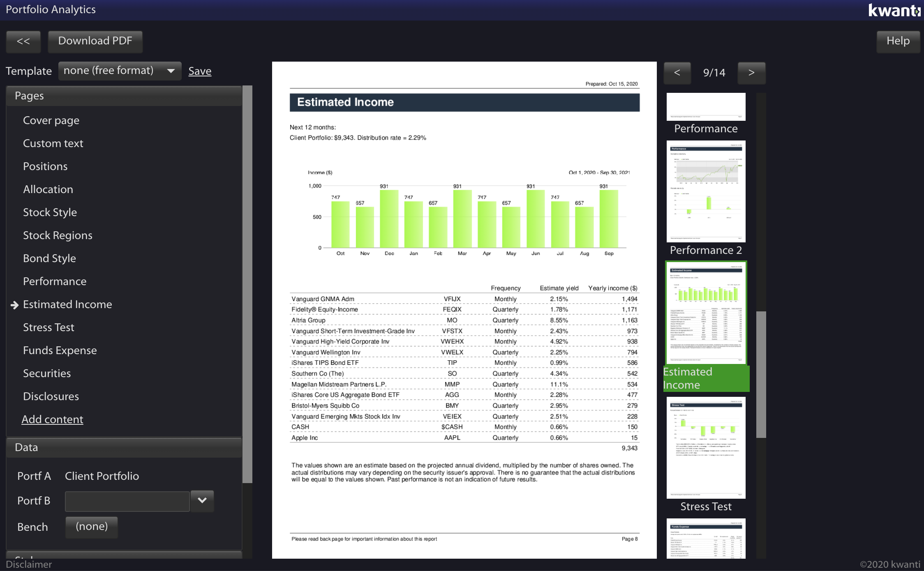Open the Estimated Income thumbnail
Image resolution: width=924 pixels, height=571 pixels.
tap(706, 313)
